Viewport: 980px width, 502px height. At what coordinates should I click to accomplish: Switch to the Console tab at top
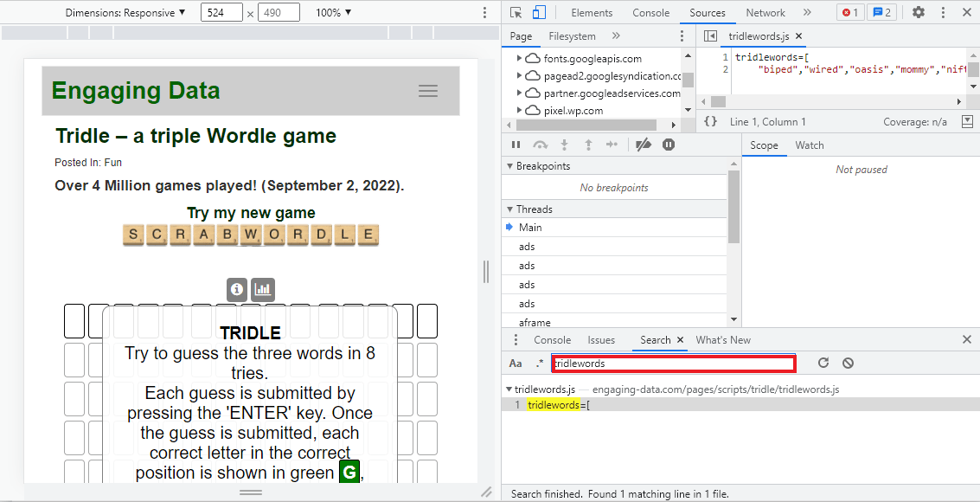tap(650, 12)
